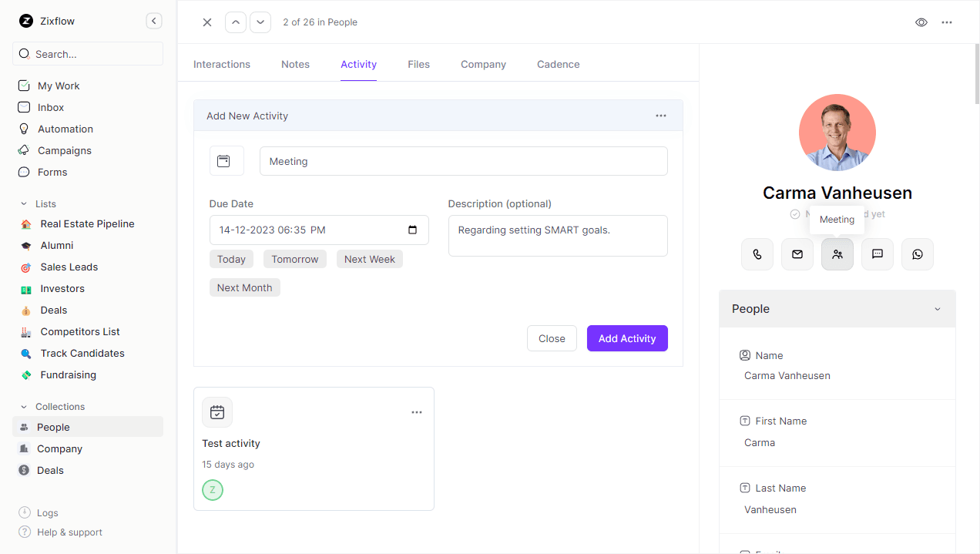The image size is (980, 554).
Task: Click the Add Activity button
Action: [x=627, y=338]
